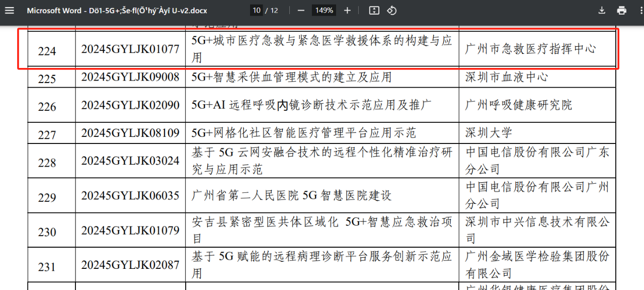
Task: Select row number 229
Action: 47,197
